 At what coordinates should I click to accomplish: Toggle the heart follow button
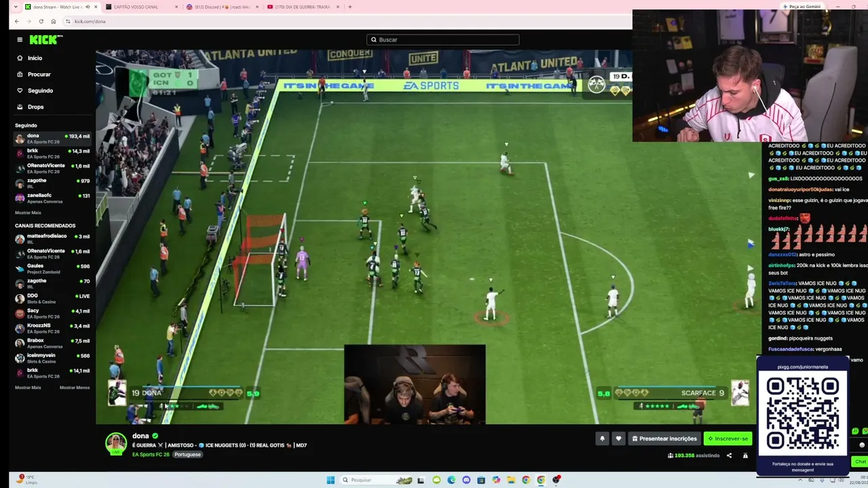[618, 439]
